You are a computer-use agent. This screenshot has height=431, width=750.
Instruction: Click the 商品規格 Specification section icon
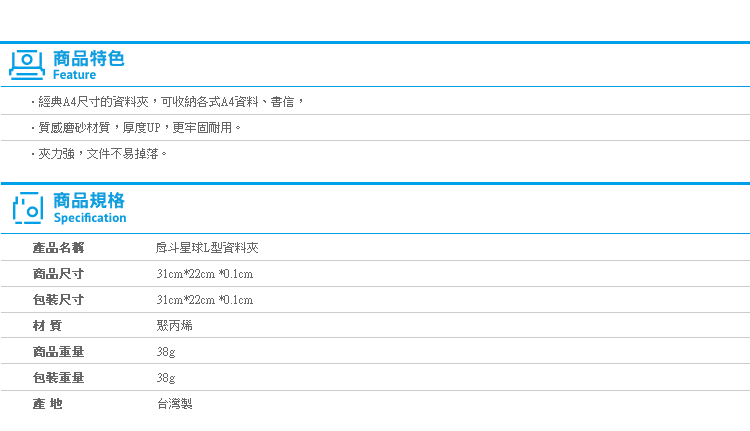pos(28,208)
